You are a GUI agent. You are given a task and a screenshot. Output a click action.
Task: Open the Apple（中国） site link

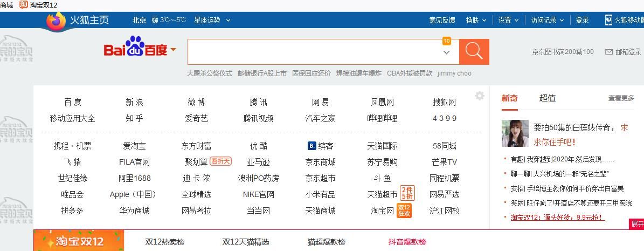point(134,195)
